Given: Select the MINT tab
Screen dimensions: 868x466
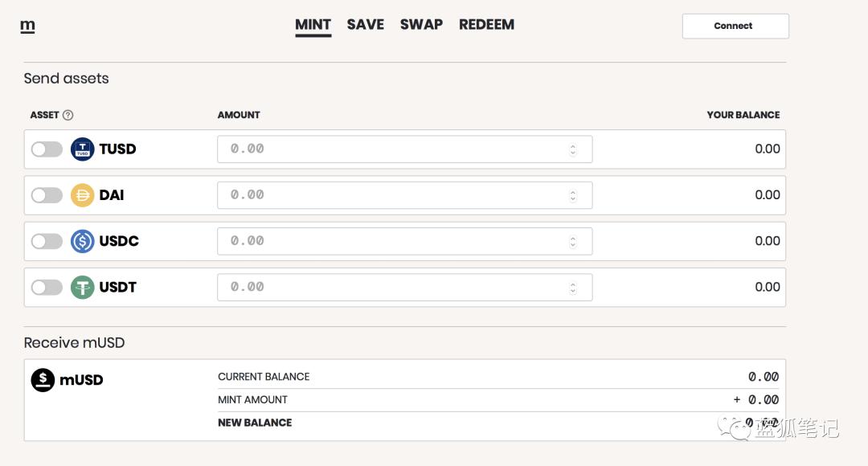Looking at the screenshot, I should pyautogui.click(x=313, y=26).
